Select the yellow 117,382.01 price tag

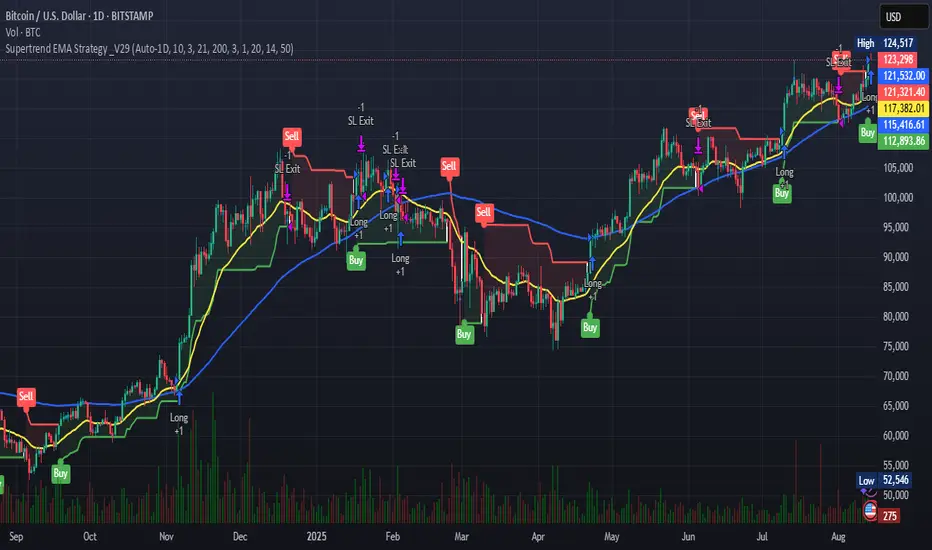tap(903, 108)
